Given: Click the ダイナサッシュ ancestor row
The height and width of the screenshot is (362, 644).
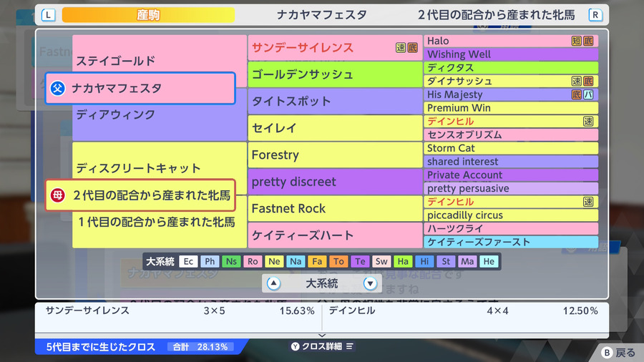Looking at the screenshot, I should click(x=511, y=82).
